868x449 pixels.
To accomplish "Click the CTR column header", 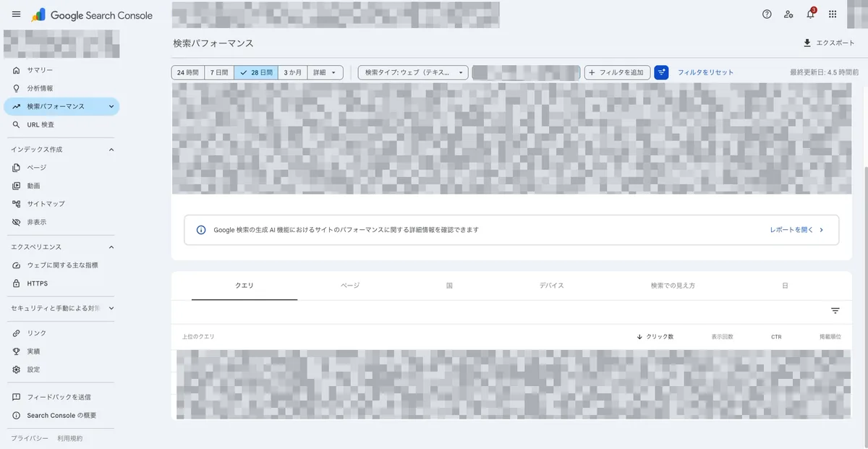I will [776, 337].
